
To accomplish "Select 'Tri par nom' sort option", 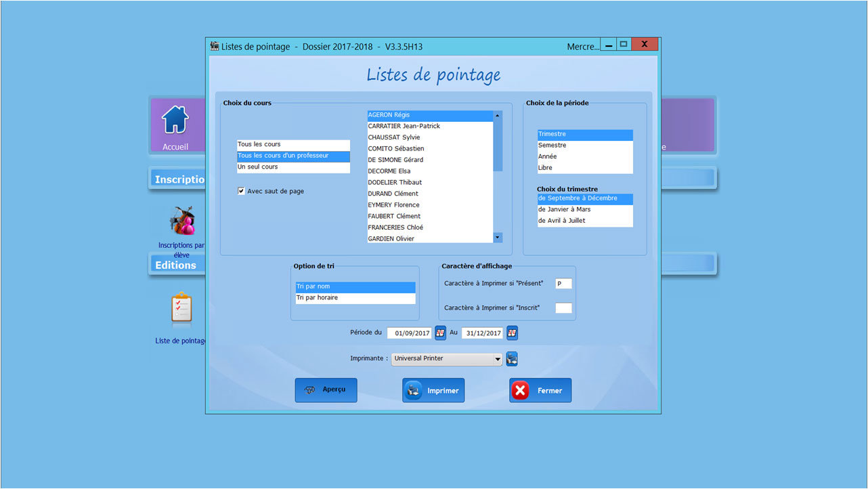I will 355,286.
